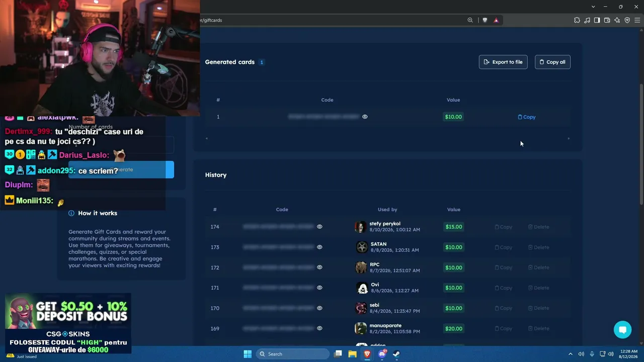The image size is (644, 362).
Task: Open the live chat support widget
Action: [x=622, y=330]
